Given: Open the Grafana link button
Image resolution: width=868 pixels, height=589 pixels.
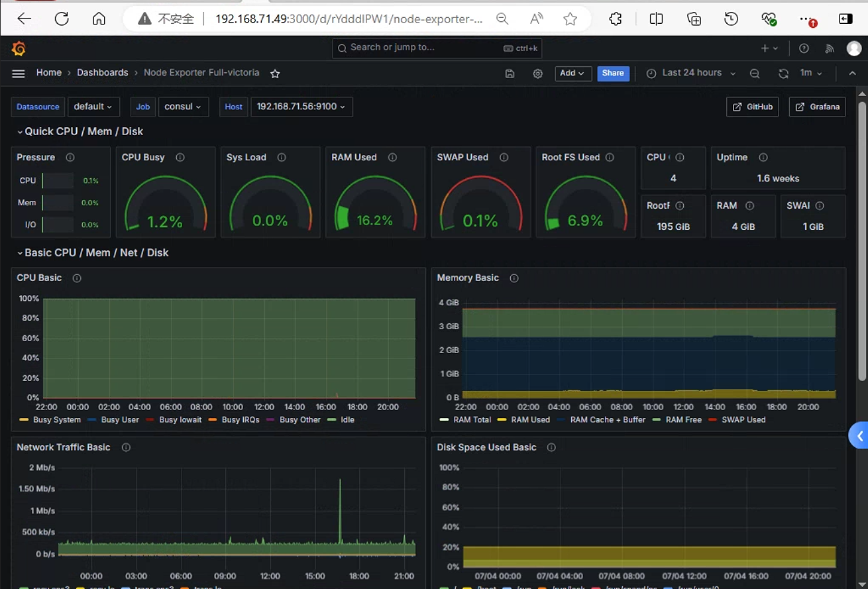Looking at the screenshot, I should coord(817,107).
